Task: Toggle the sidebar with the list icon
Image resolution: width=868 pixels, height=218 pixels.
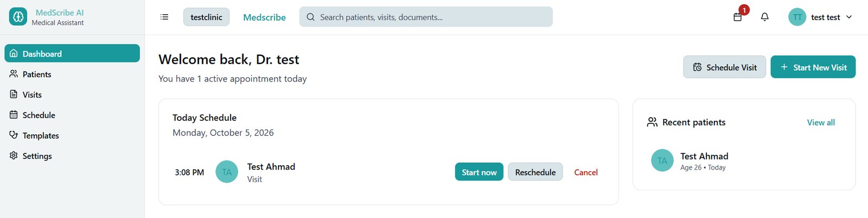Action: click(x=164, y=17)
